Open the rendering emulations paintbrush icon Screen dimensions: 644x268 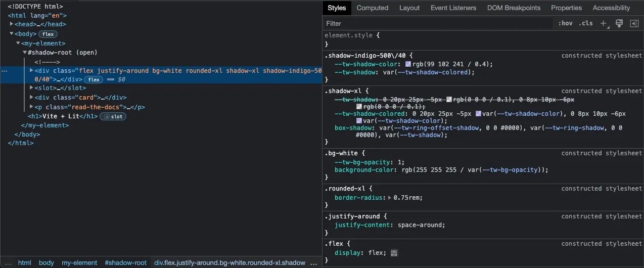[x=619, y=23]
